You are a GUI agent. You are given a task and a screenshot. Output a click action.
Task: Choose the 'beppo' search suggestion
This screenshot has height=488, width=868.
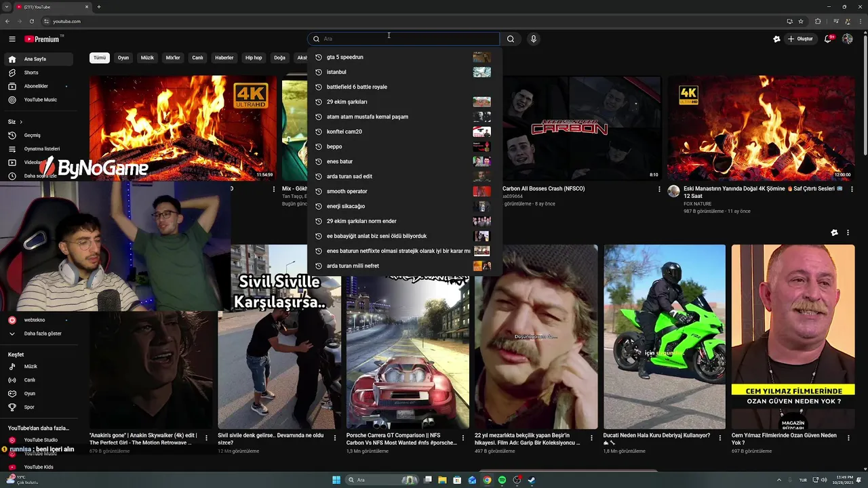pyautogui.click(x=405, y=146)
